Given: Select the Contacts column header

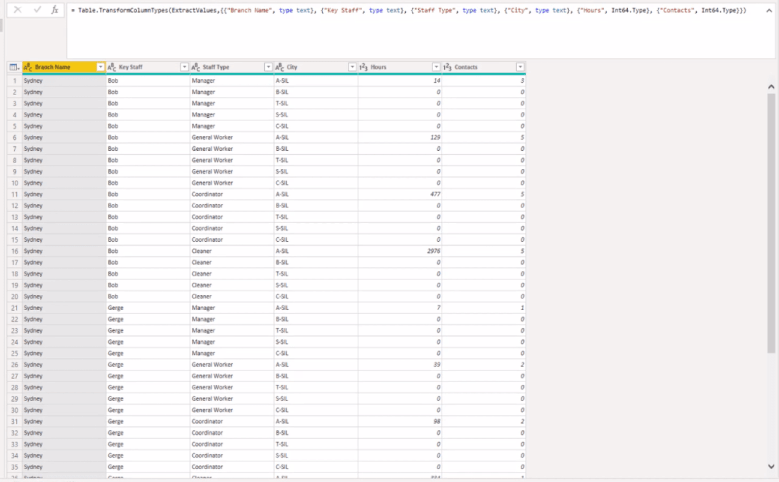Looking at the screenshot, I should point(484,67).
